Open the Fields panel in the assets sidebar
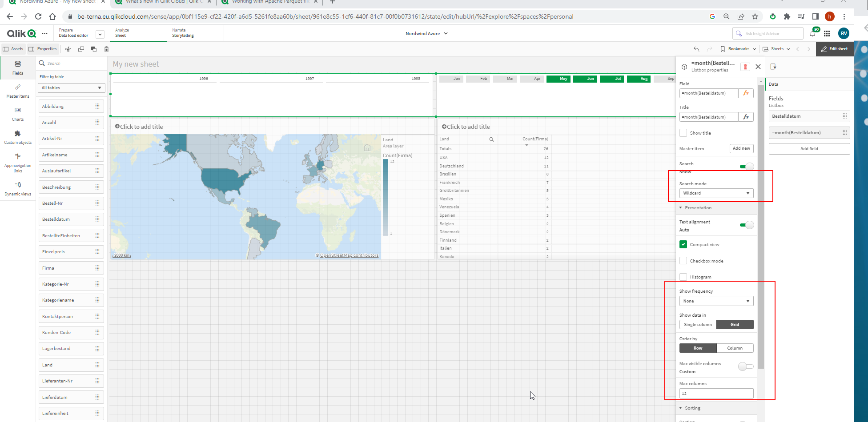The height and width of the screenshot is (422, 868). [17, 68]
